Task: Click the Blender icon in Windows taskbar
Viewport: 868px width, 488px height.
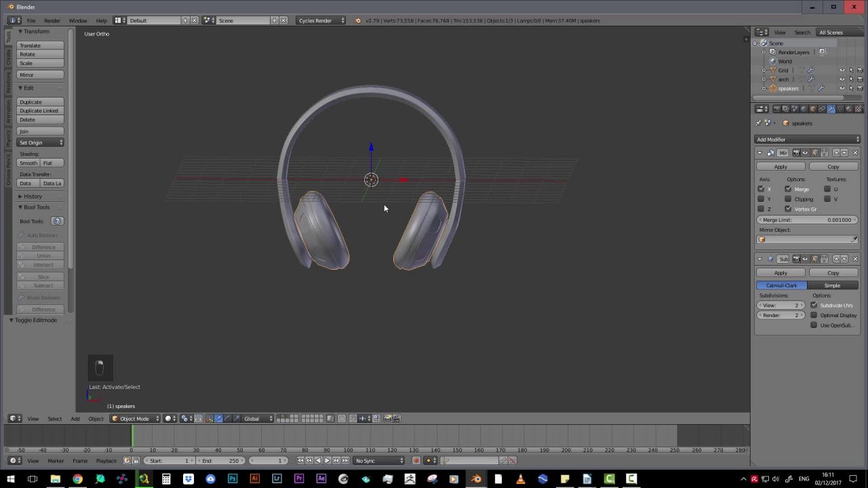Action: 476,479
